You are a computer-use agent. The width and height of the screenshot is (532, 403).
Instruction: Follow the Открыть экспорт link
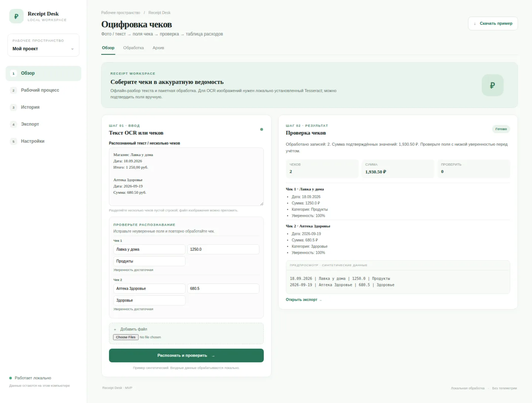coord(304,300)
